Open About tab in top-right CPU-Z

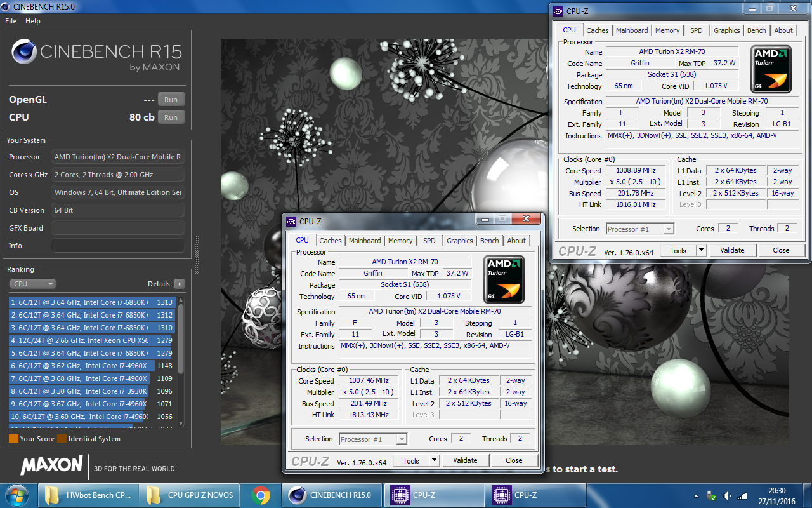(x=783, y=30)
